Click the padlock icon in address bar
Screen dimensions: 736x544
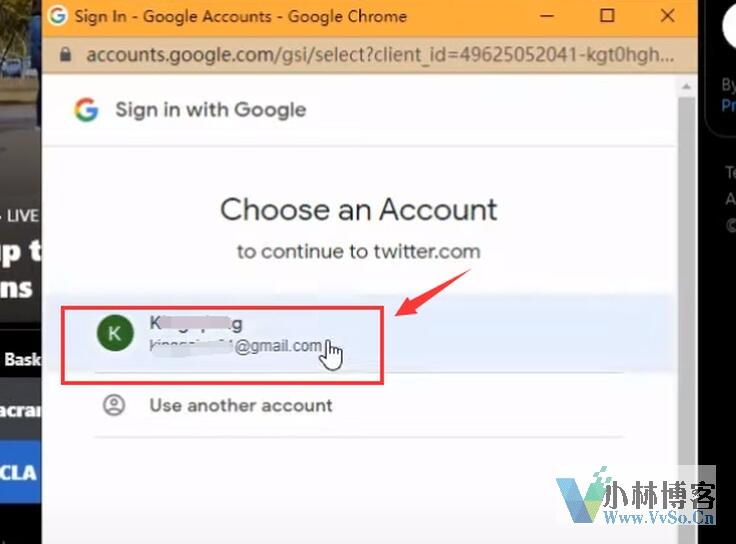pos(66,54)
